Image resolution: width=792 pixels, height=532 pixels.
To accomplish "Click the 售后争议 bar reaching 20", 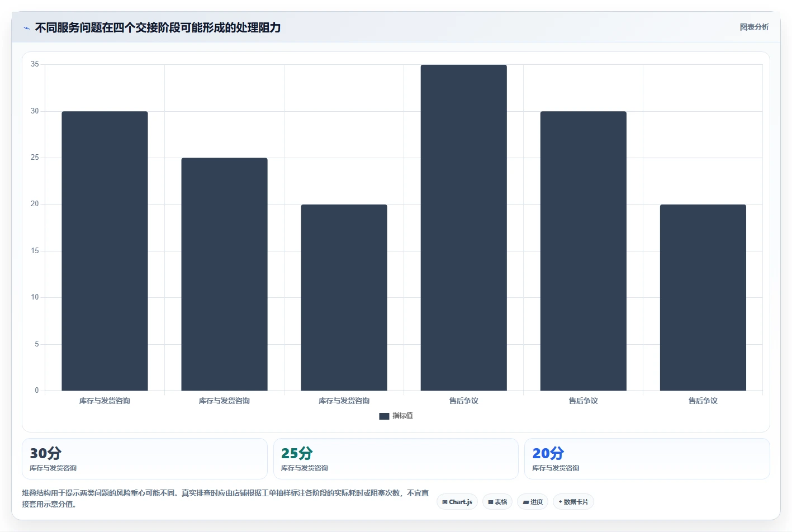I will pos(703,297).
